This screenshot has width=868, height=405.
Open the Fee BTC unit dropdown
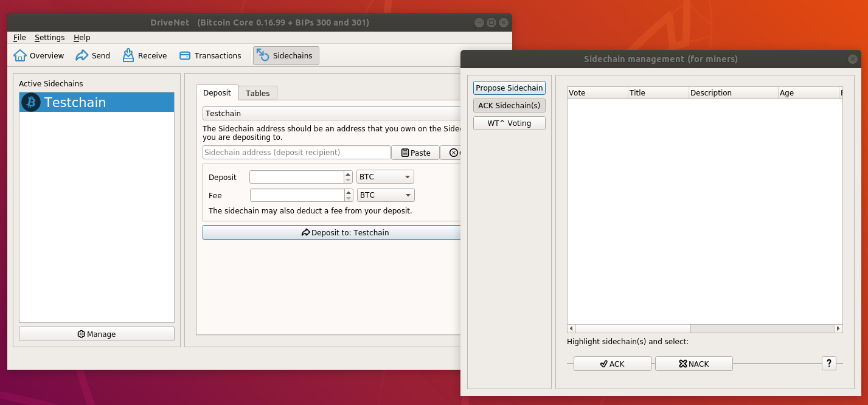pyautogui.click(x=386, y=195)
